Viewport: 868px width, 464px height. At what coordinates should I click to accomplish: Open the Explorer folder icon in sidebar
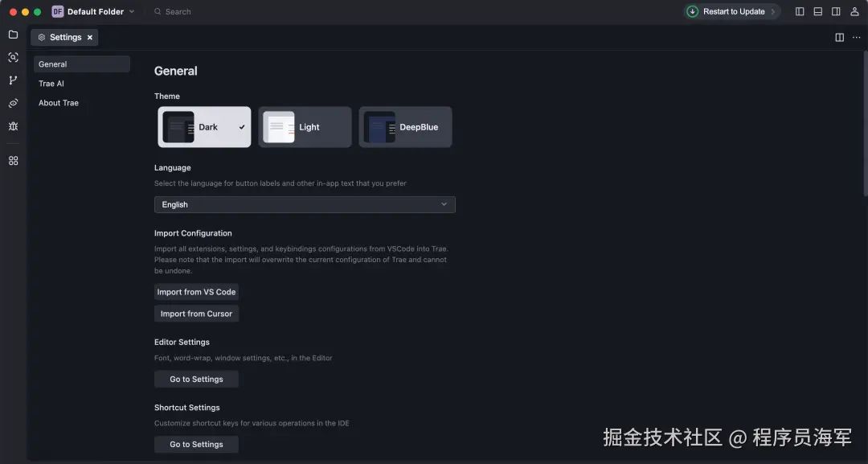[14, 35]
